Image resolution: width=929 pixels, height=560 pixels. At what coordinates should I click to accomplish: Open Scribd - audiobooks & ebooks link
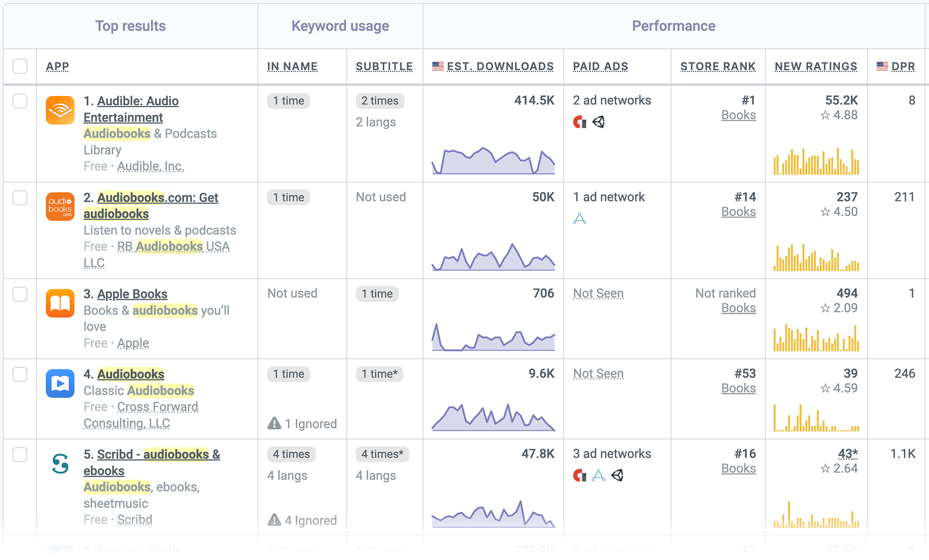coord(152,462)
